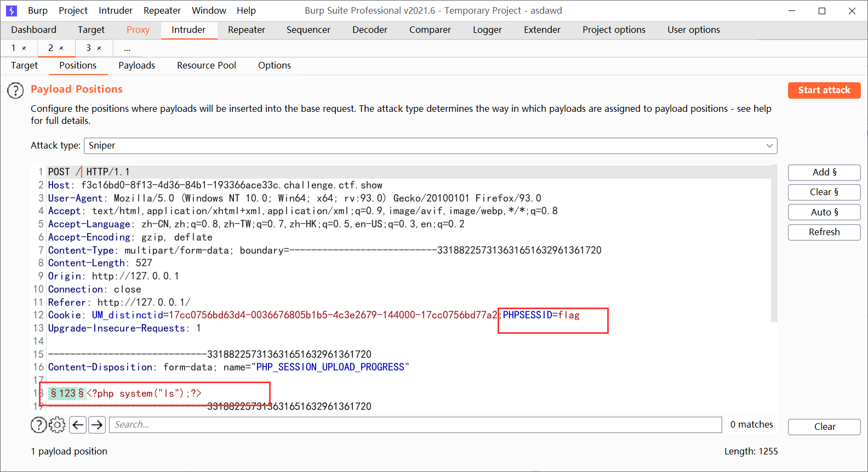Open the Extender tab

pos(542,30)
